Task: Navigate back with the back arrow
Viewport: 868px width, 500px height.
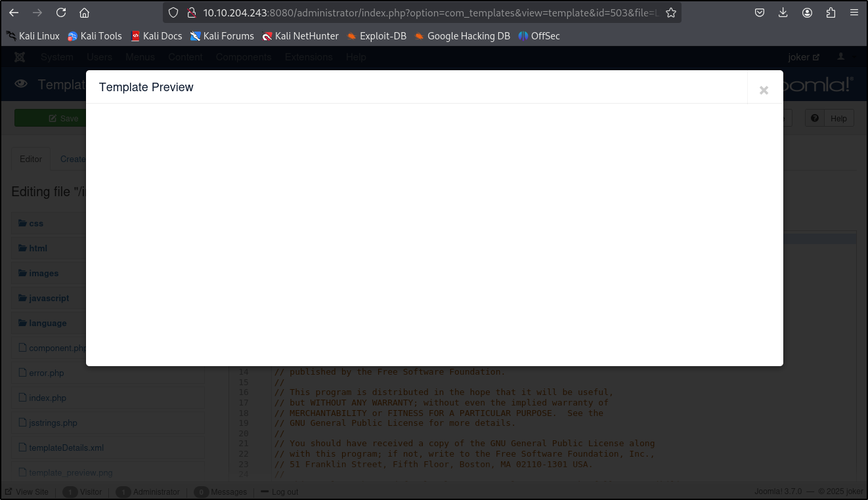Action: click(x=14, y=12)
